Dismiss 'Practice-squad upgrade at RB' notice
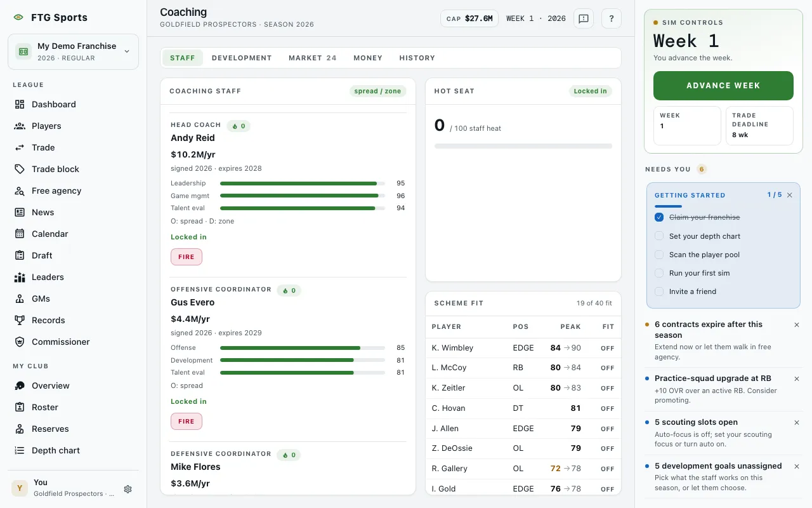This screenshot has height=508, width=812. pos(797,378)
